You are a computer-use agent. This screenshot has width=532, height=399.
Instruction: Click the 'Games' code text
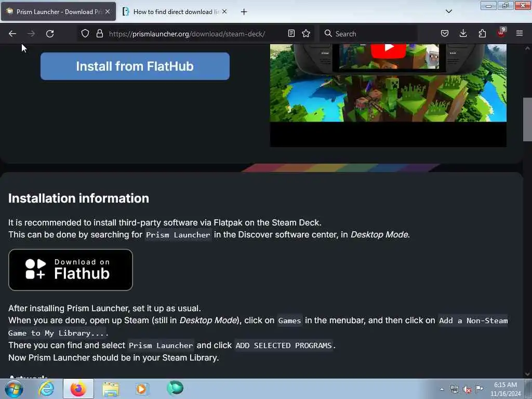[289, 321]
